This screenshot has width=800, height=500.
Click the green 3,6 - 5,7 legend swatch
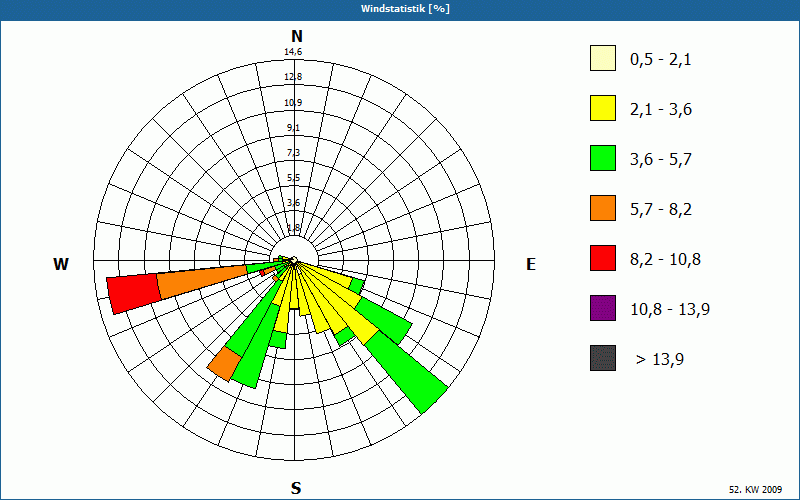tap(603, 158)
